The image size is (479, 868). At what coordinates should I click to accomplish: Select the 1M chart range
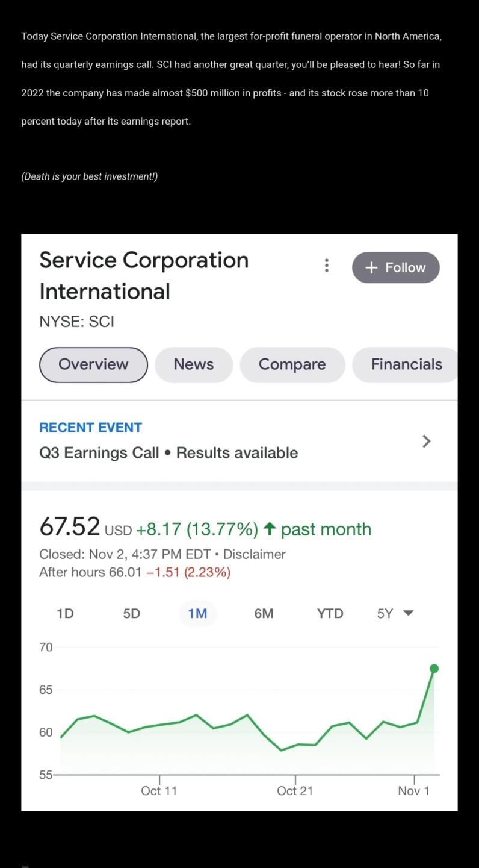click(x=197, y=614)
